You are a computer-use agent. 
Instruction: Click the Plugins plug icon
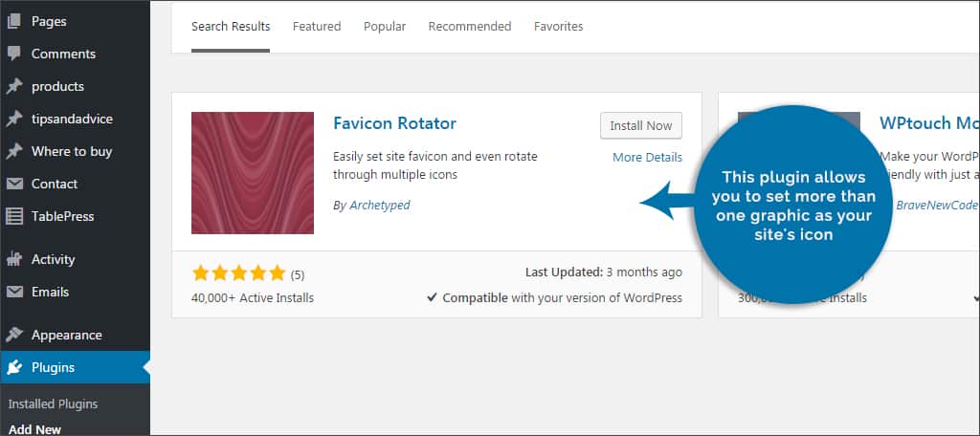tap(13, 367)
